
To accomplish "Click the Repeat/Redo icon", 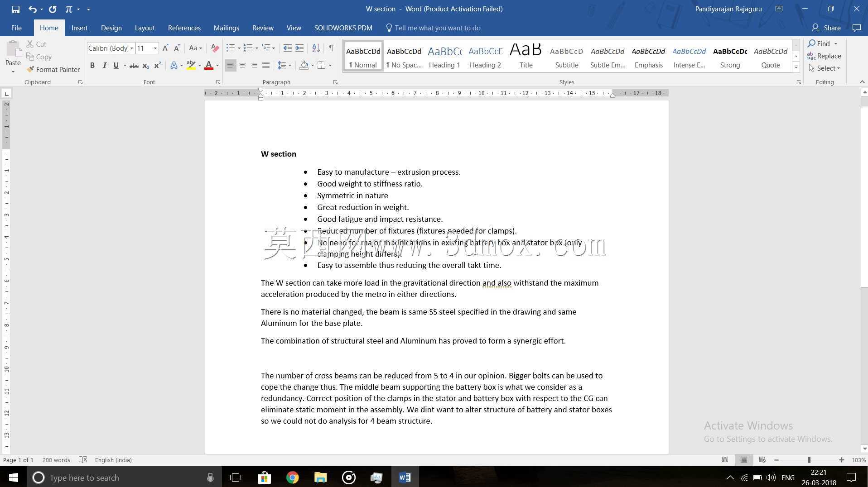I will click(53, 9).
